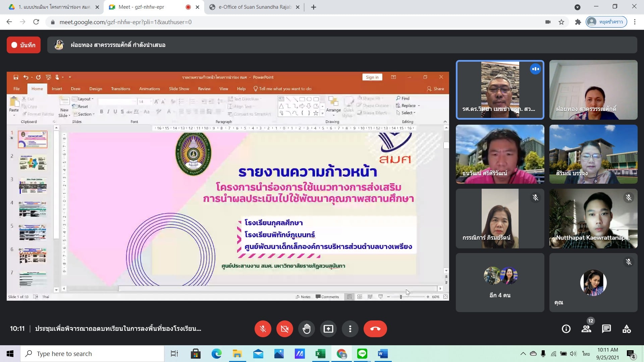This screenshot has width=644, height=362.
Task: Open the LINE app in taskbar
Action: pyautogui.click(x=362, y=354)
